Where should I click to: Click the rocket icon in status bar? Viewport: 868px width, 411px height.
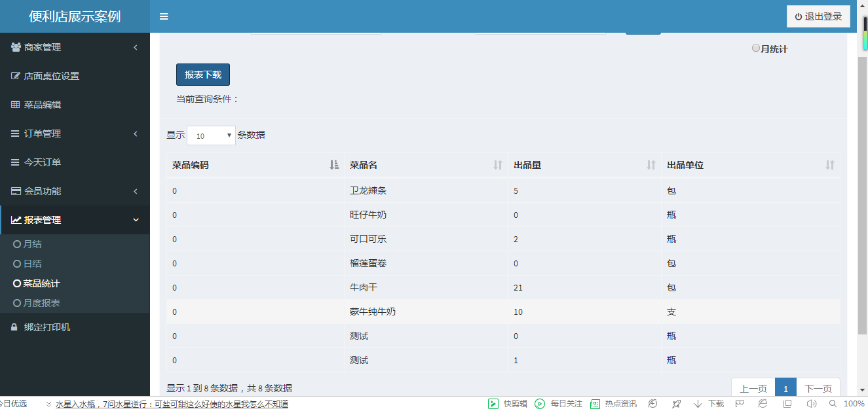676,404
